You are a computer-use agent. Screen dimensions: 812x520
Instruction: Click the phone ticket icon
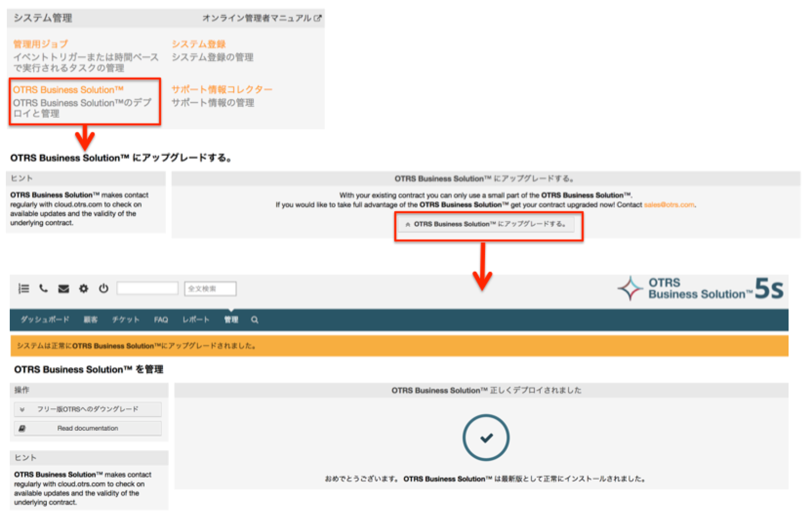(x=43, y=288)
